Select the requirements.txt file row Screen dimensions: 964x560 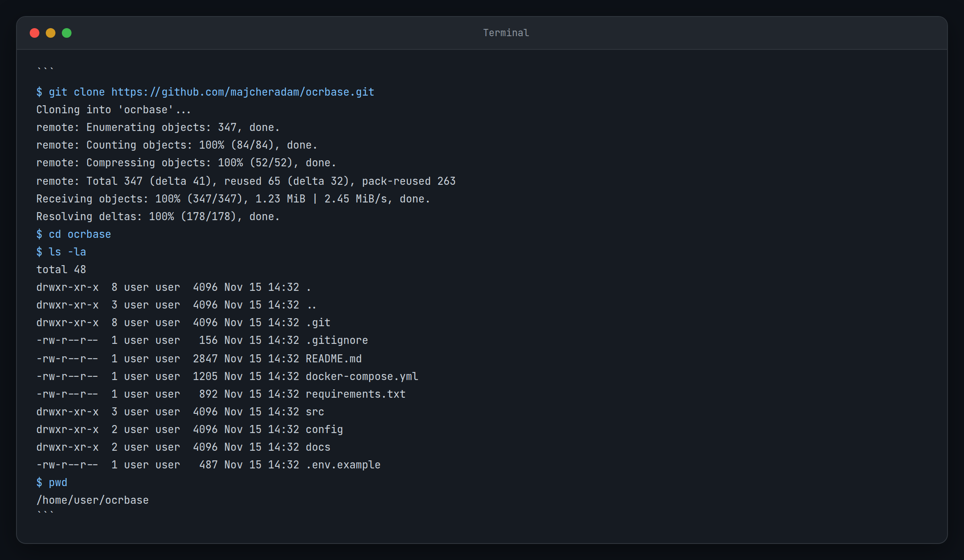tap(221, 394)
